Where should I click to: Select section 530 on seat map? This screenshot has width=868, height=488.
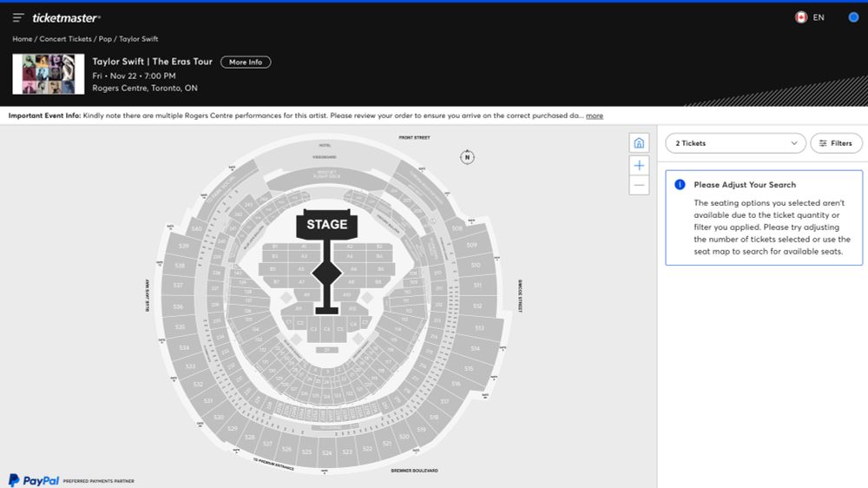coord(219,417)
